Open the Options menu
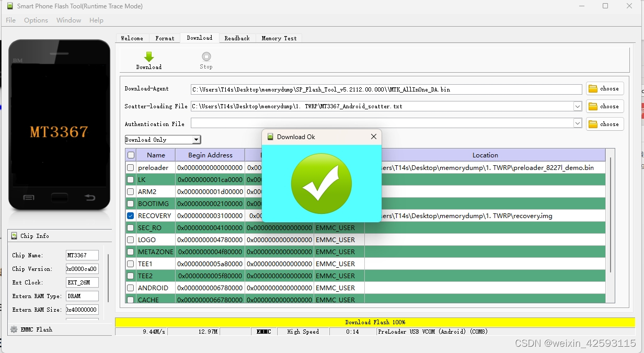Screen dimensions: 644x353 tap(36, 20)
